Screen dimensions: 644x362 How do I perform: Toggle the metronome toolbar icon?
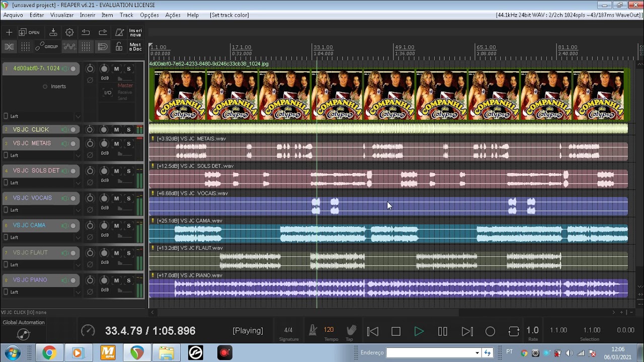coord(119,32)
